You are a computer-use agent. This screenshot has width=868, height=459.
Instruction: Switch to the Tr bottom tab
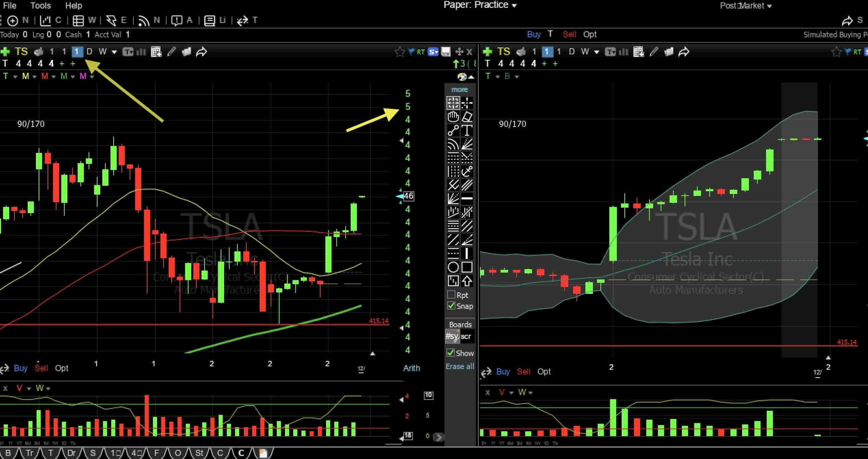29,453
